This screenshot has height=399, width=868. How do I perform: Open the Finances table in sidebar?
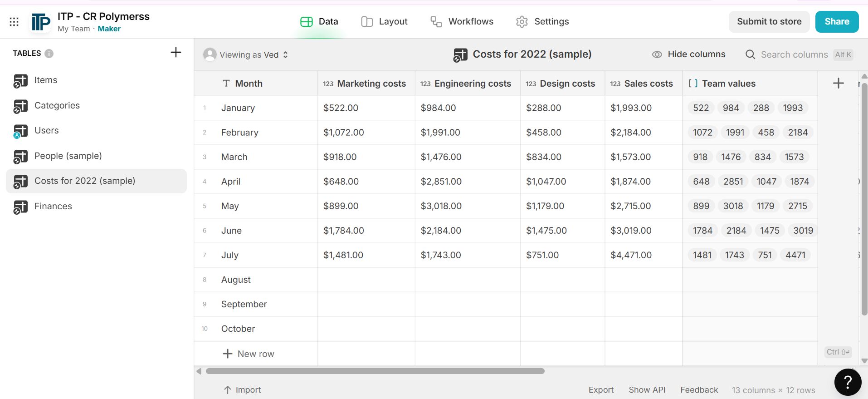click(53, 207)
